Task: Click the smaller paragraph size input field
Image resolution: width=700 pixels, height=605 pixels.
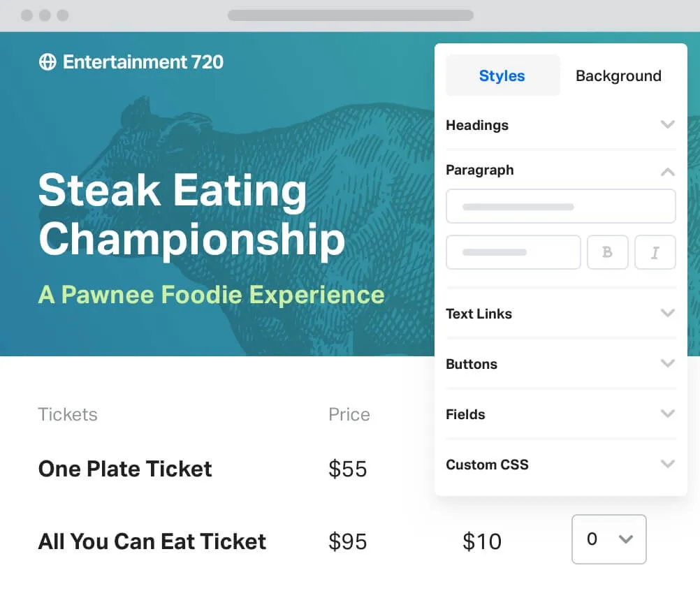Action: 513,252
